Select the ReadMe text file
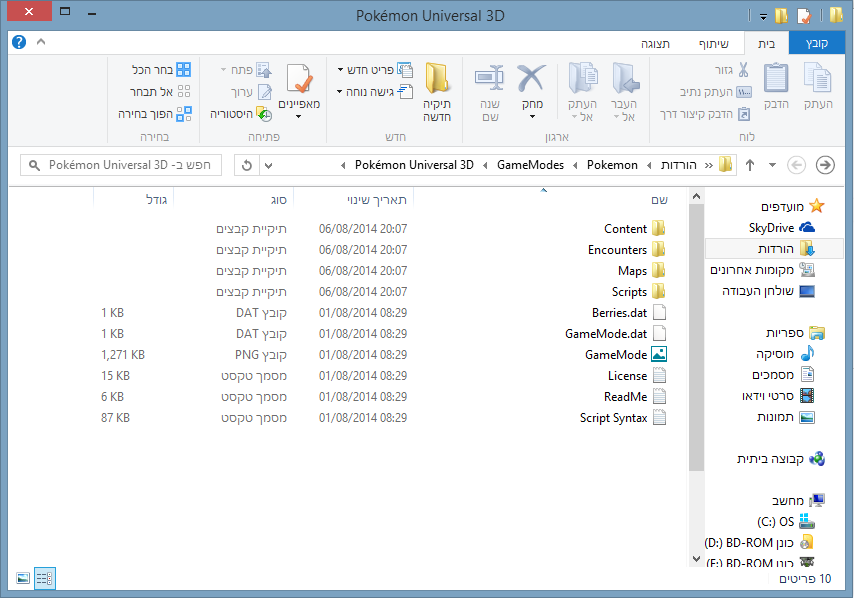This screenshot has height=598, width=854. point(635,396)
